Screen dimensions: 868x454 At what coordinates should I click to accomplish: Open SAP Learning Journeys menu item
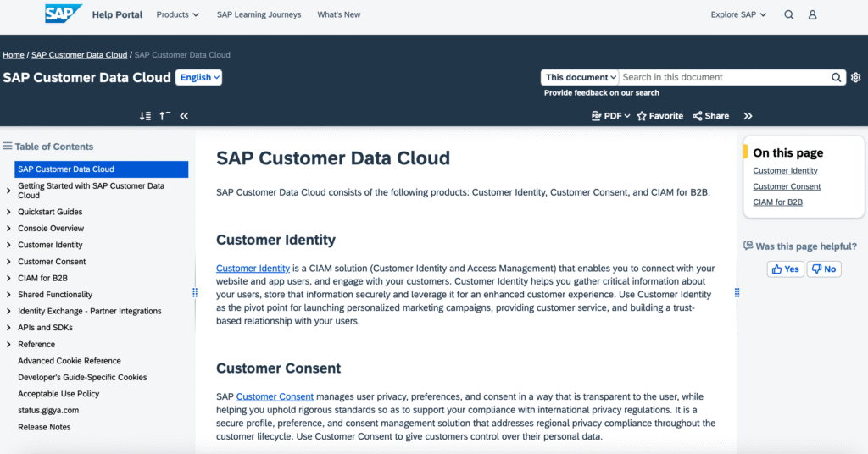pyautogui.click(x=259, y=15)
